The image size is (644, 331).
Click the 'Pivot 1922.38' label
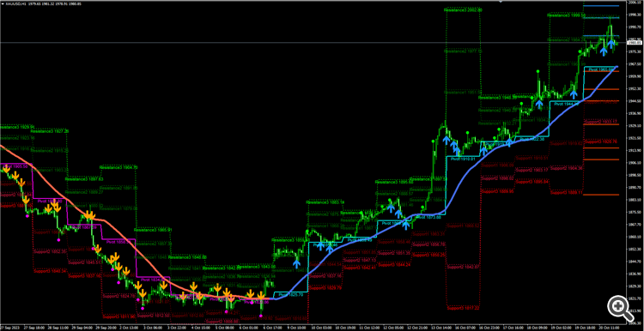(x=532, y=139)
